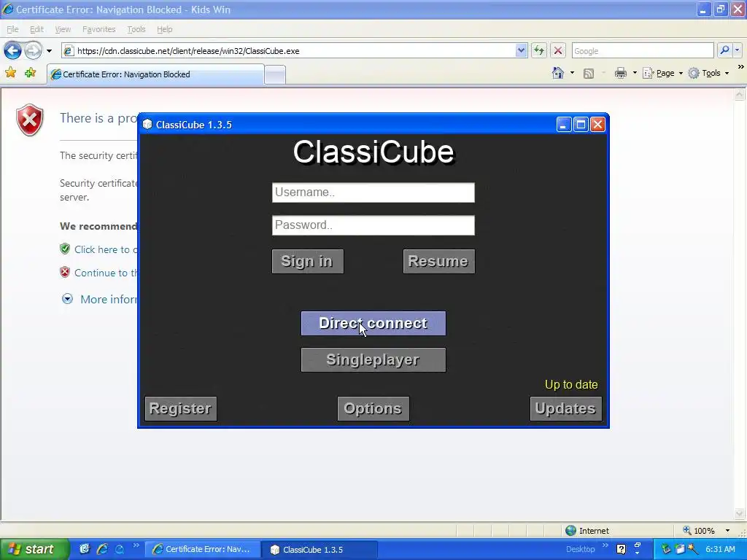Click the Back navigation arrow in Internet Explorer
The width and height of the screenshot is (747, 560).
[13, 50]
